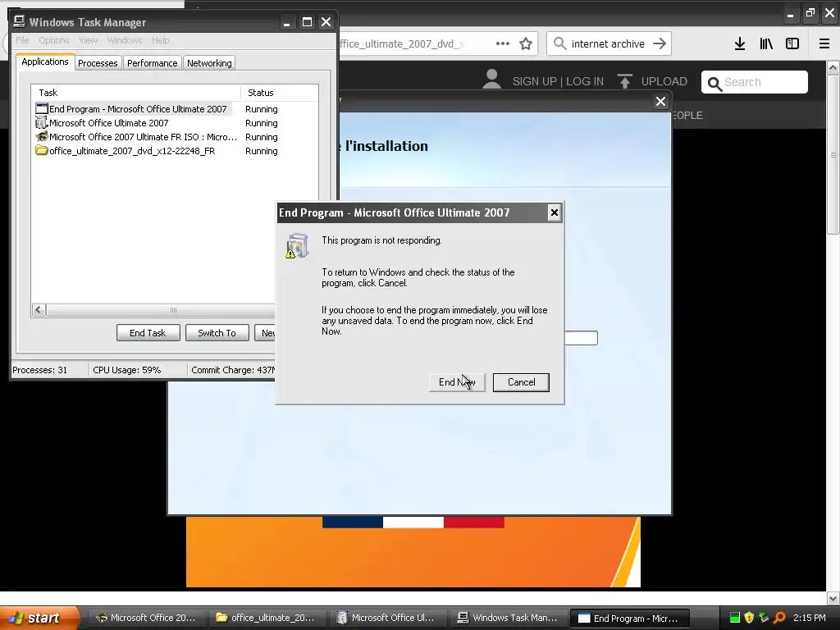
Task: Select the Applications tab
Action: 45,62
